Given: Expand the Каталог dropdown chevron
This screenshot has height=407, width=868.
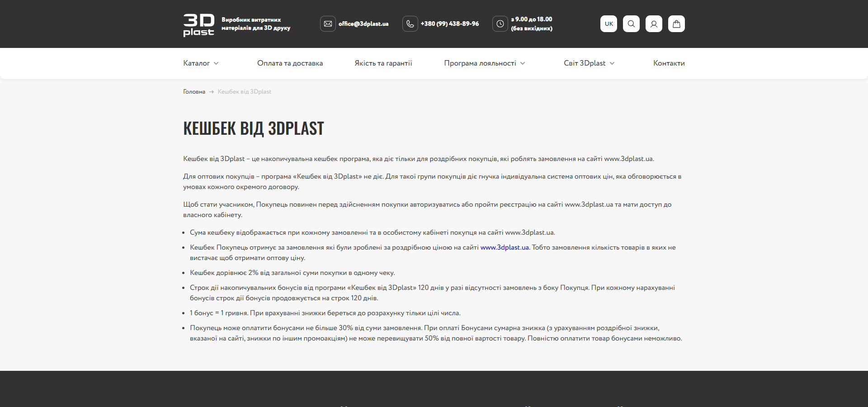Looking at the screenshot, I should pos(216,63).
